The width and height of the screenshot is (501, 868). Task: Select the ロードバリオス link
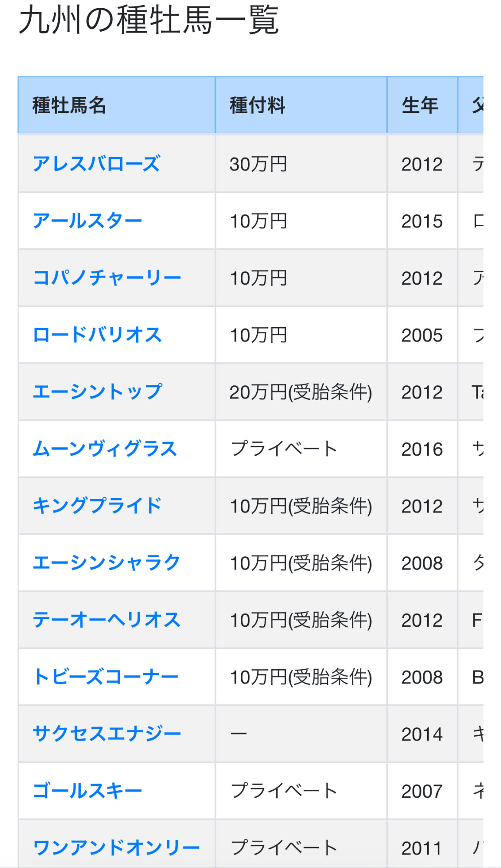97,335
